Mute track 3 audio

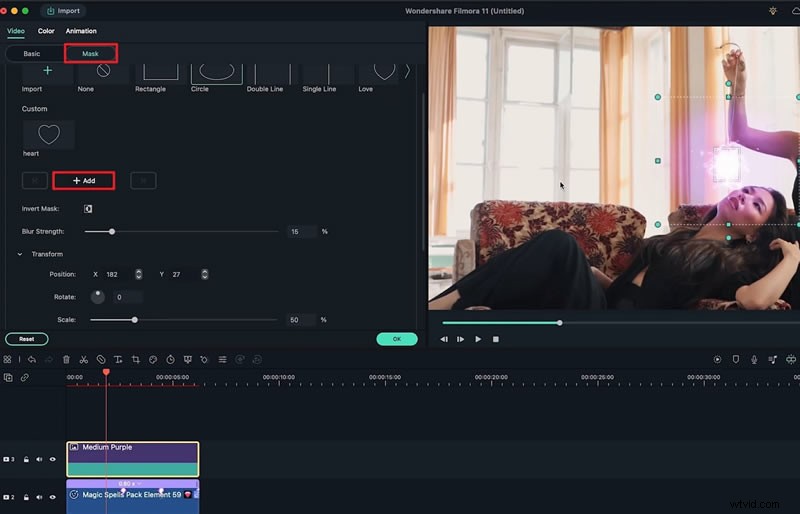(x=39, y=459)
